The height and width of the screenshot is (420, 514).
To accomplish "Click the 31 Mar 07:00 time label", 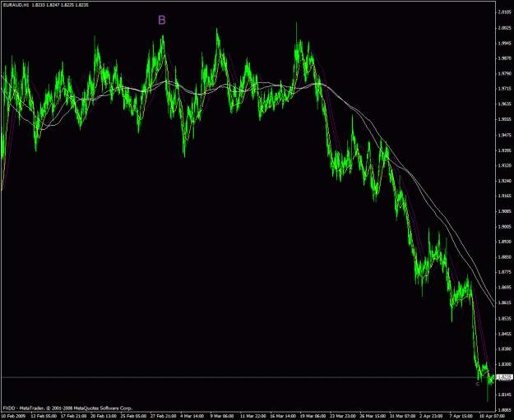I will (401, 416).
